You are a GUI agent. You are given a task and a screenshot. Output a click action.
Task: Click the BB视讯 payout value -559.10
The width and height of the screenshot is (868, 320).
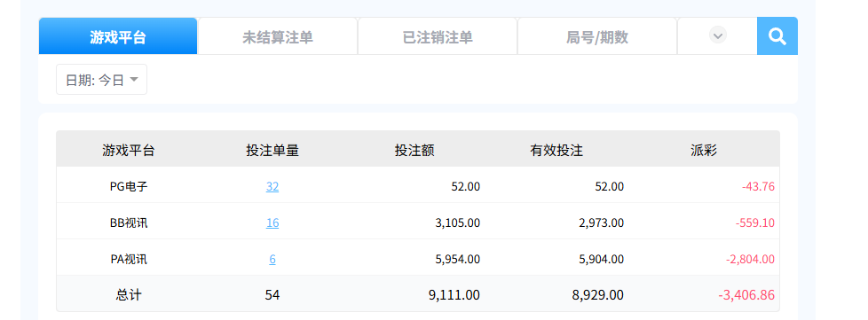[x=755, y=223]
